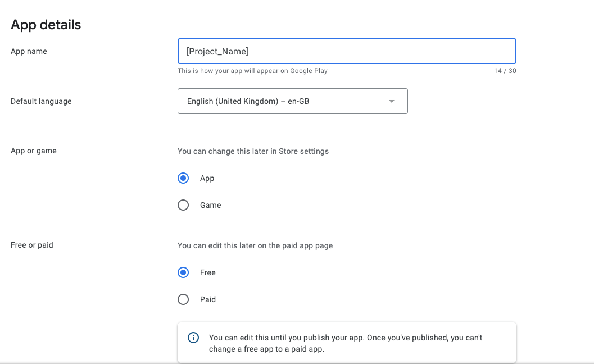Click the "14 / 30" character counter
This screenshot has width=594, height=364.
pyautogui.click(x=505, y=71)
